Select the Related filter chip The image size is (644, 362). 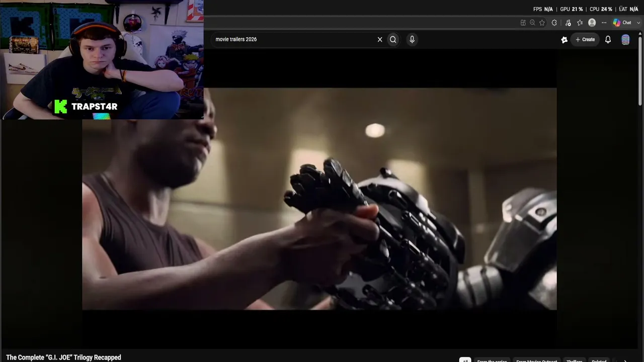599,360
